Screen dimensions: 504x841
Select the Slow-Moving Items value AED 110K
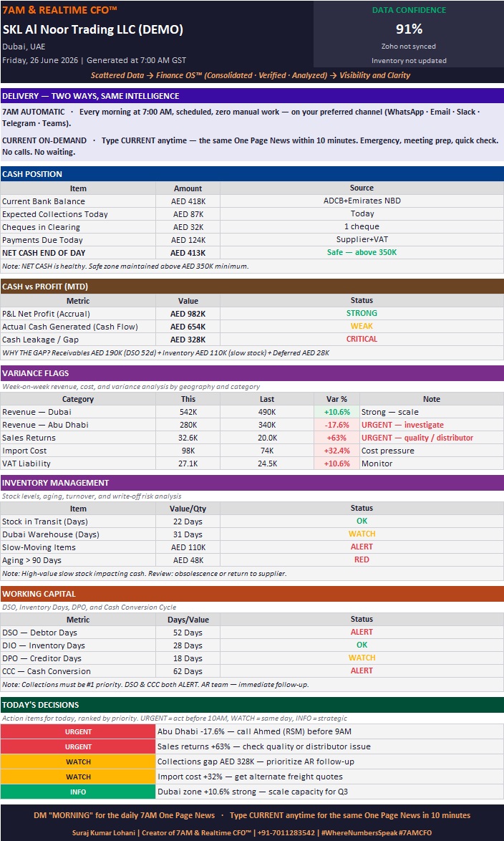click(x=188, y=547)
